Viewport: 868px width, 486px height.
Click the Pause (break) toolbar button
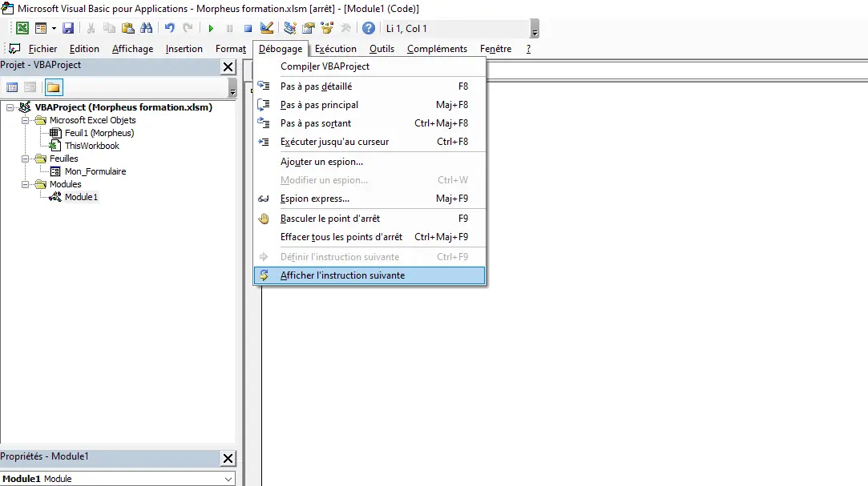pos(229,28)
